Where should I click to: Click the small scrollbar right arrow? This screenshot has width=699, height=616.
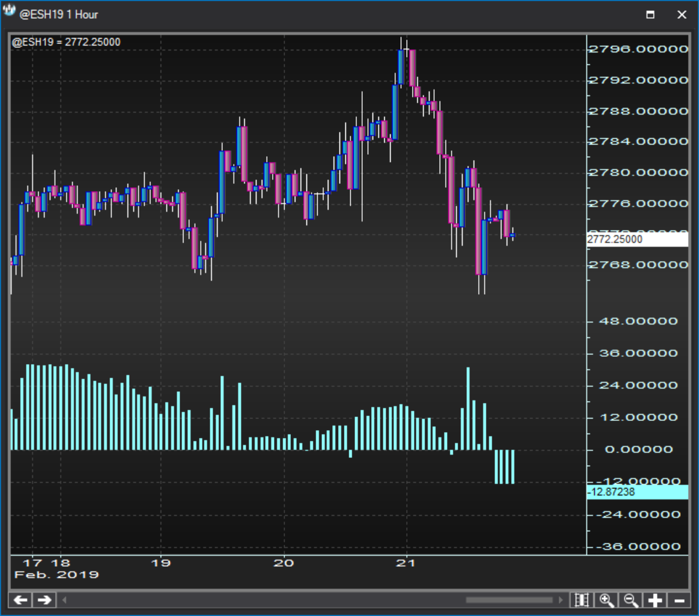coord(560,600)
